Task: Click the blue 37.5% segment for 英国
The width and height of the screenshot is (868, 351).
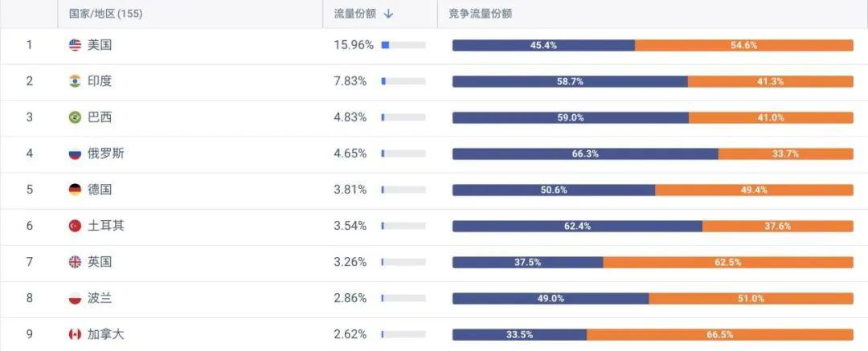Action: pyautogui.click(x=527, y=263)
